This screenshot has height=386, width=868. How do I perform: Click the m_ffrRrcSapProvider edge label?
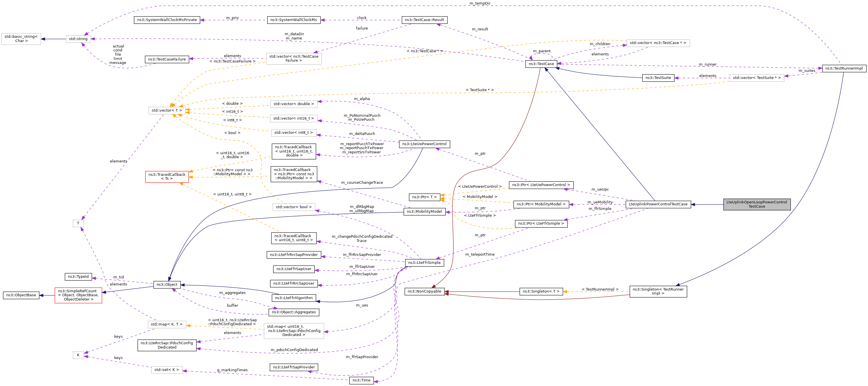click(362, 255)
